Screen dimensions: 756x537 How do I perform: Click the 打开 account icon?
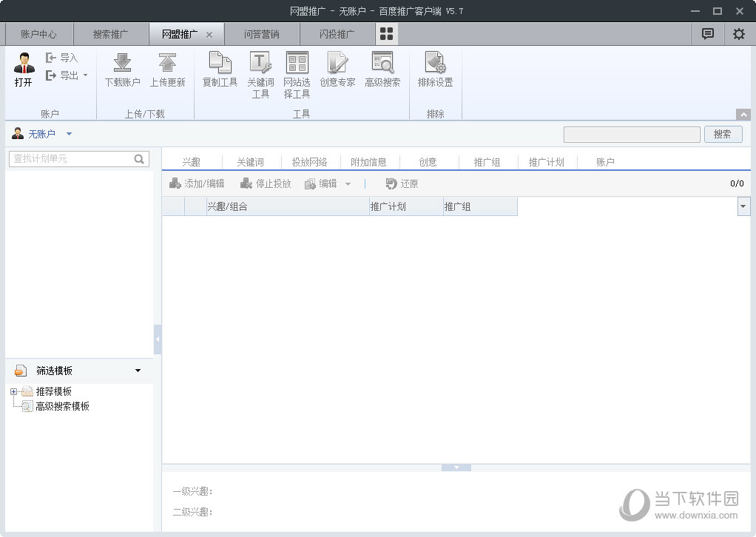coord(24,64)
